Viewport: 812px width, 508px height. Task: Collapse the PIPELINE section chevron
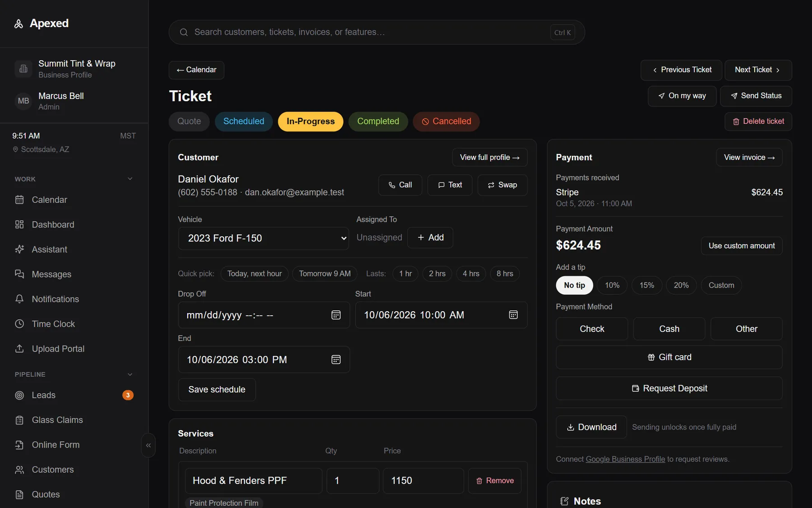click(x=130, y=374)
